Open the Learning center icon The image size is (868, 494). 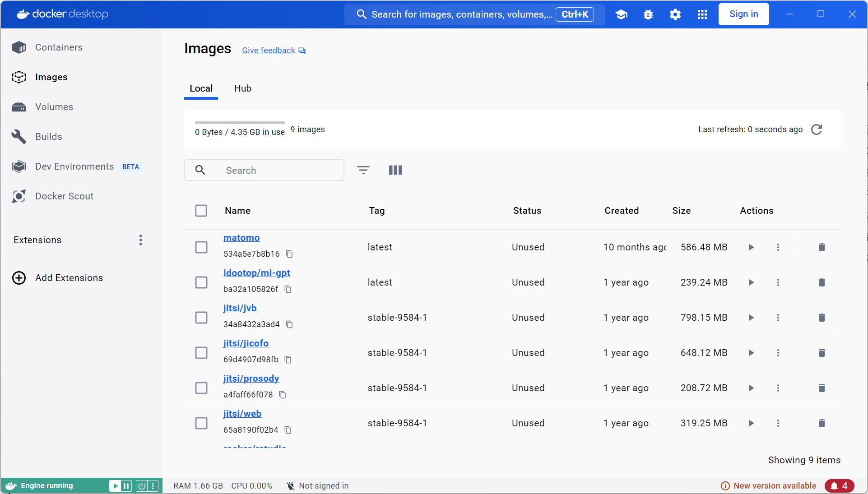coord(621,14)
